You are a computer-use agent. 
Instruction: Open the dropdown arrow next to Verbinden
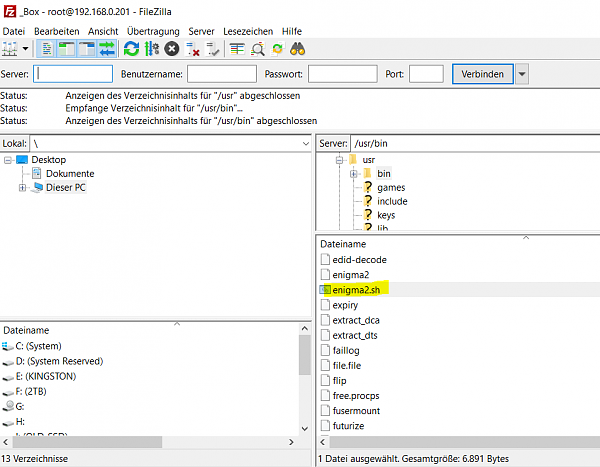(522, 74)
